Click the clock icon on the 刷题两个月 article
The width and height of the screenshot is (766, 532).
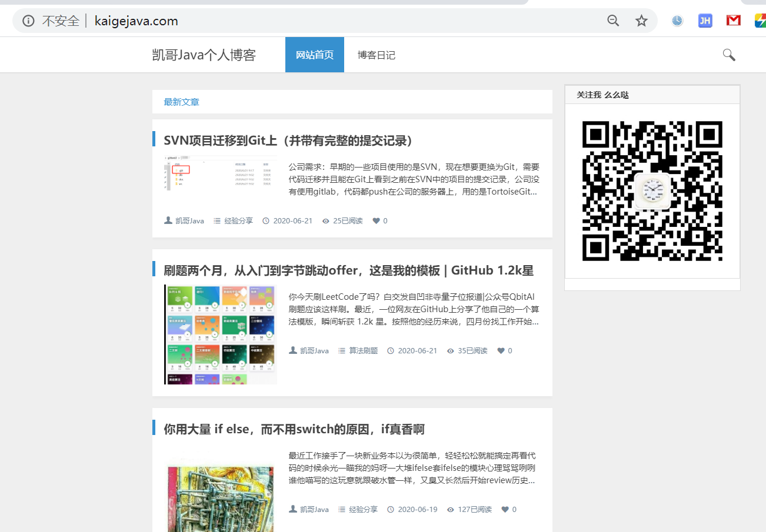[390, 351]
